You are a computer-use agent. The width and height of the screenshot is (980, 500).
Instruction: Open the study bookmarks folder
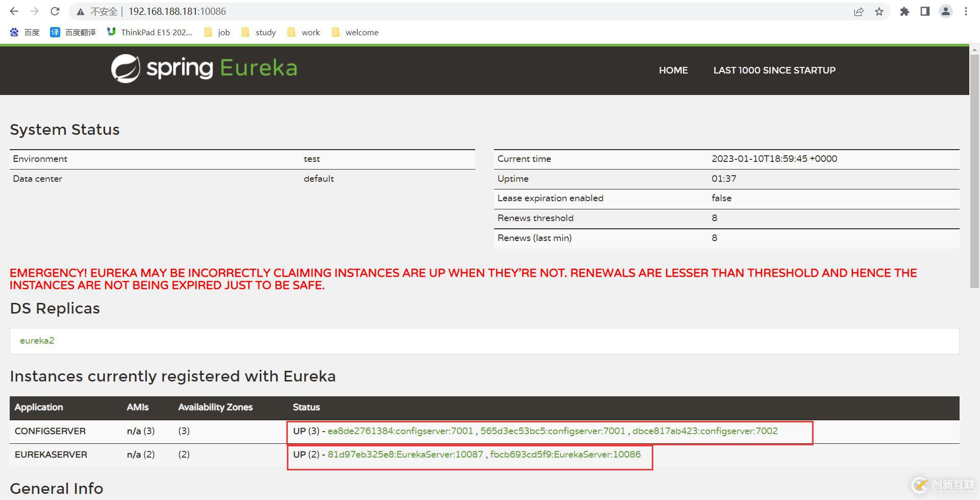(x=259, y=32)
